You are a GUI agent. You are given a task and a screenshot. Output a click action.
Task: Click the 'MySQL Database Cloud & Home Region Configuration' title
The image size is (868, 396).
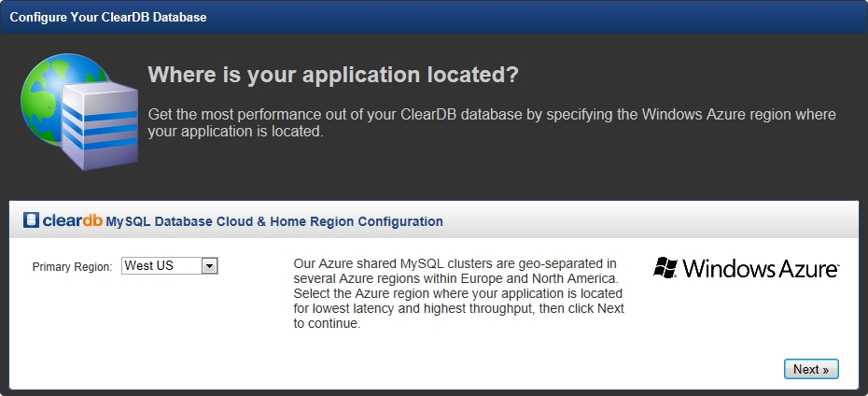pyautogui.click(x=274, y=221)
